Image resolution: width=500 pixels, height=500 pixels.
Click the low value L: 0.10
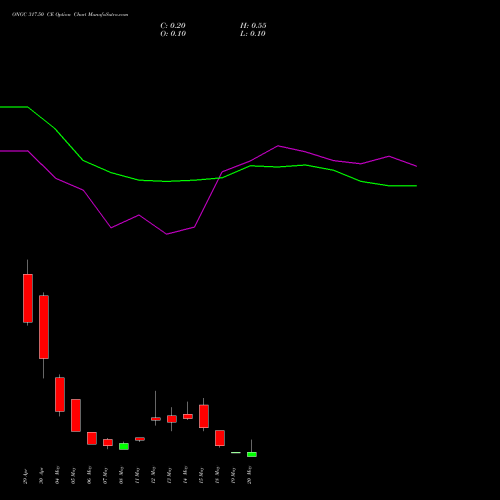[253, 34]
